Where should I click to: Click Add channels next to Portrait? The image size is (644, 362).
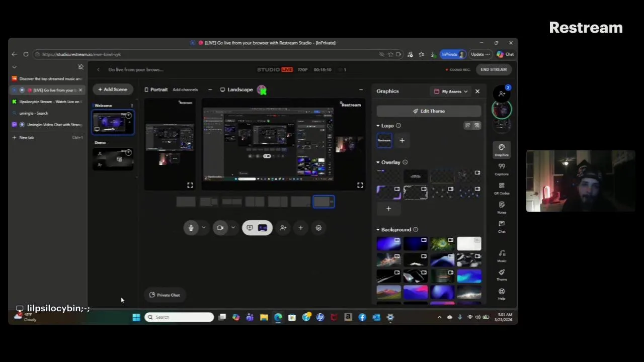pos(185,89)
